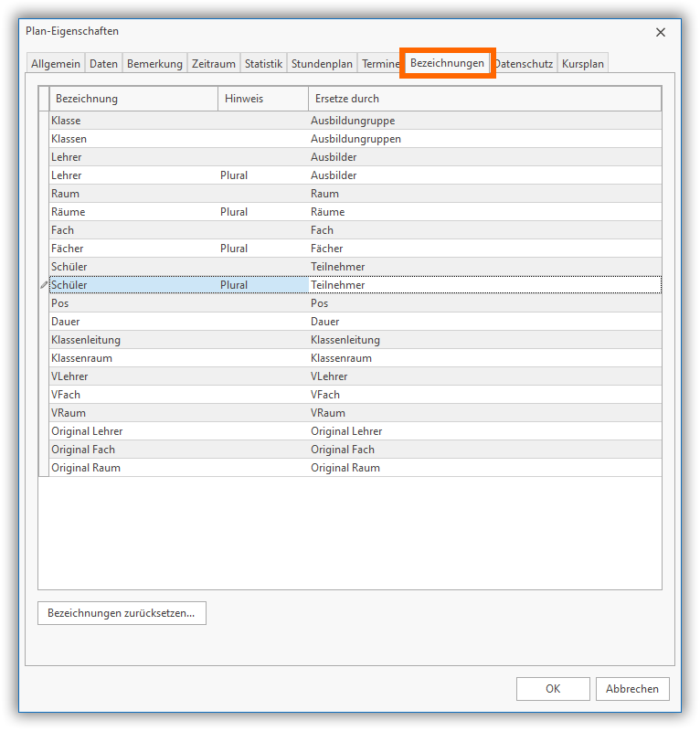Open the Statistik tab
Image resolution: width=700 pixels, height=731 pixels.
[x=263, y=64]
